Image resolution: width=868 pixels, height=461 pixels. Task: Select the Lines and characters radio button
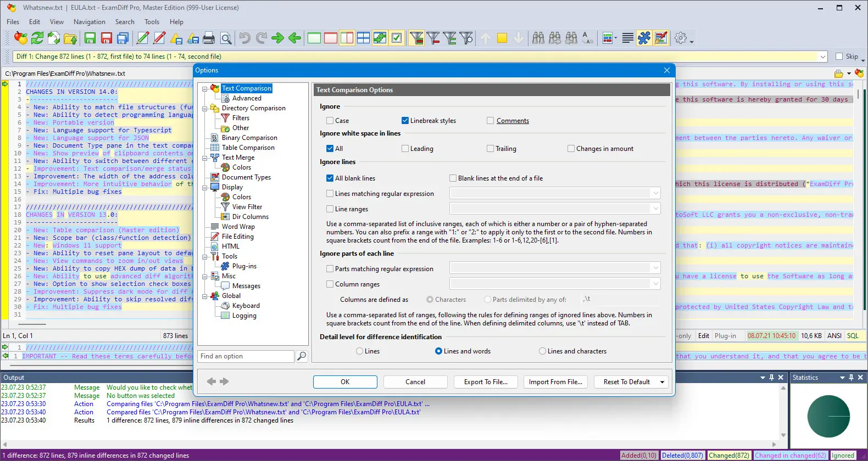[542, 351]
